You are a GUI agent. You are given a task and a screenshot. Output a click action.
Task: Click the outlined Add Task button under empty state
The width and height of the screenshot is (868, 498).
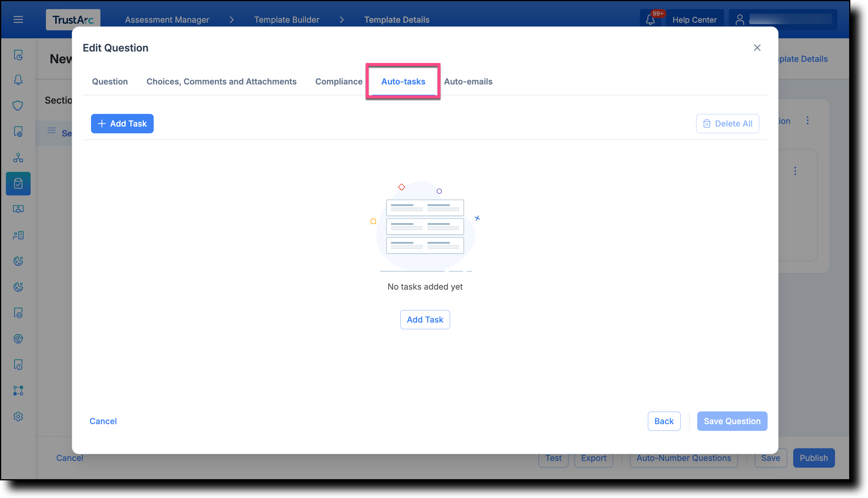coord(425,319)
